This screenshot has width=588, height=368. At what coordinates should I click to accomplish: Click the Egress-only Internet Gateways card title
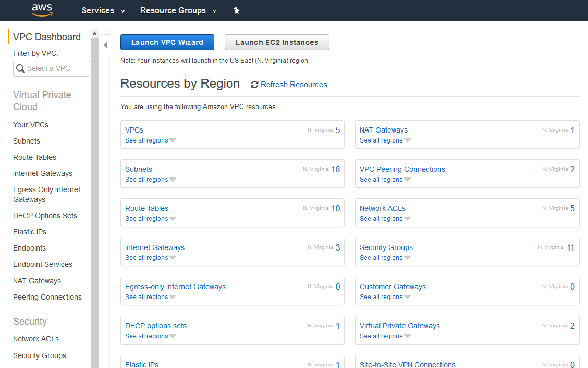(176, 287)
